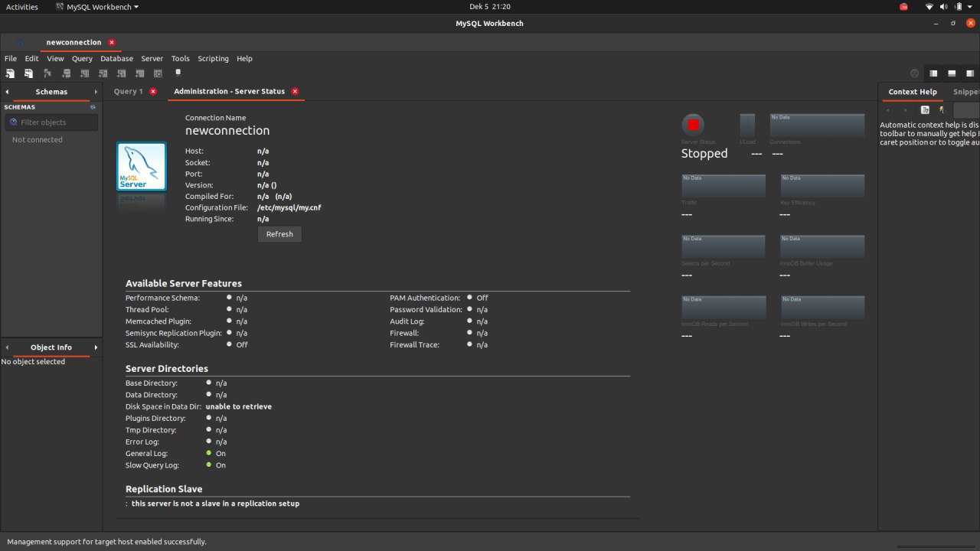Click the Object Info left arrow

[x=7, y=347]
